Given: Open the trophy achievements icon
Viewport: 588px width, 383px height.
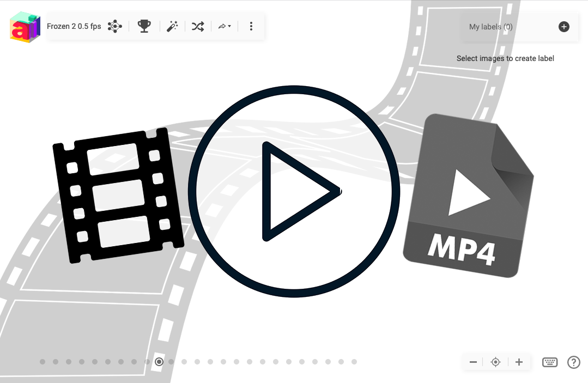Looking at the screenshot, I should 144,26.
